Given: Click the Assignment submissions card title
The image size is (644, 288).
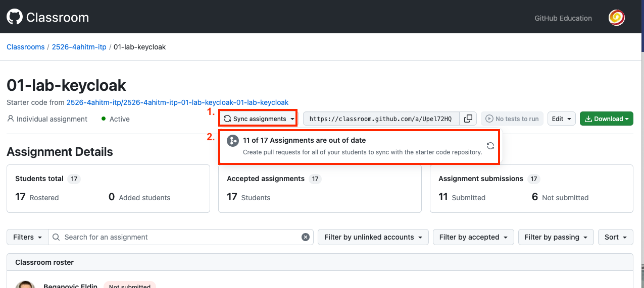Looking at the screenshot, I should (481, 179).
